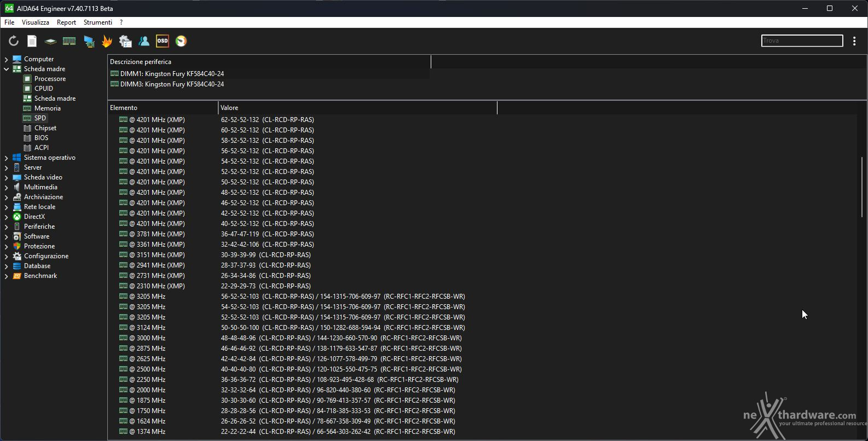
Task: Click the Sistema operativo Windows icon
Action: click(17, 158)
